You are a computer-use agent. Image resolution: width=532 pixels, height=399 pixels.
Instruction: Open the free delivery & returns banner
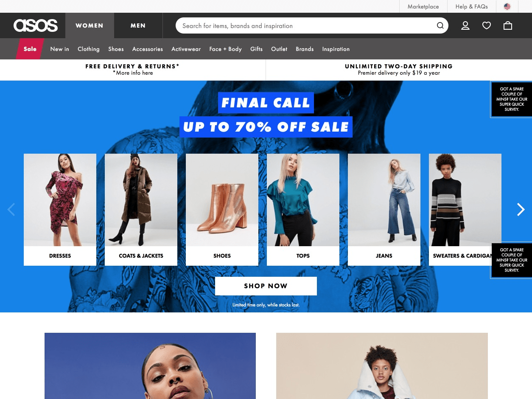click(133, 70)
